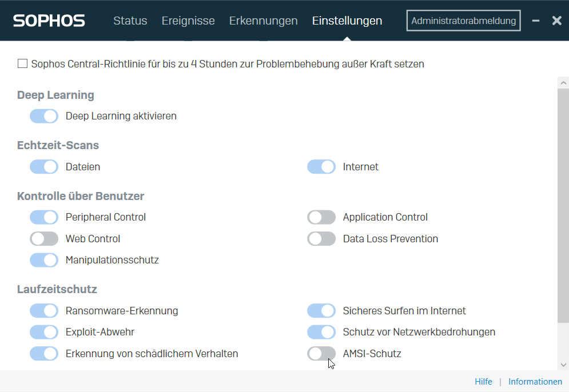The height and width of the screenshot is (392, 569).
Task: Toggle off Peripheral Control
Action: pos(43,217)
